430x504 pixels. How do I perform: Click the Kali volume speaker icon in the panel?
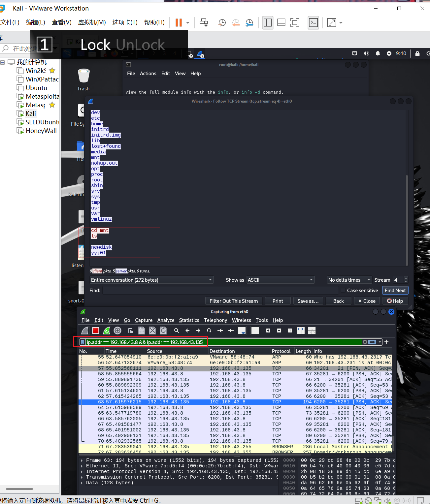pyautogui.click(x=366, y=53)
